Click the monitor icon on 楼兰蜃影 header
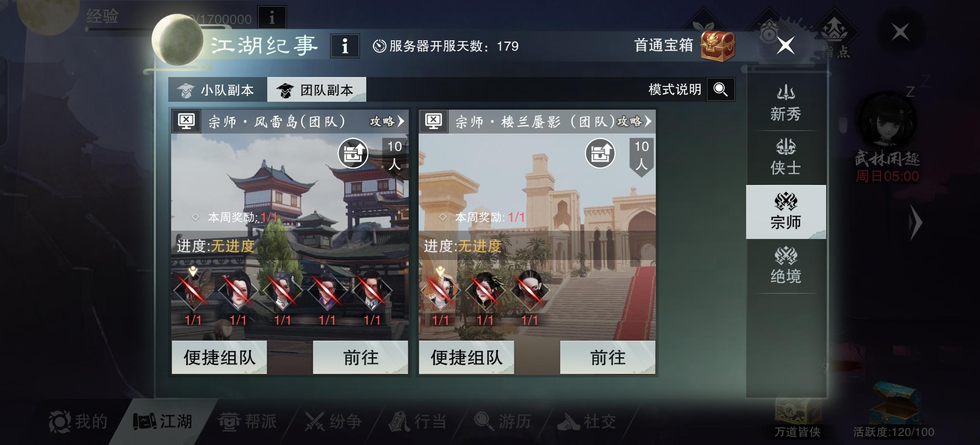This screenshot has width=980, height=445. coord(433,121)
